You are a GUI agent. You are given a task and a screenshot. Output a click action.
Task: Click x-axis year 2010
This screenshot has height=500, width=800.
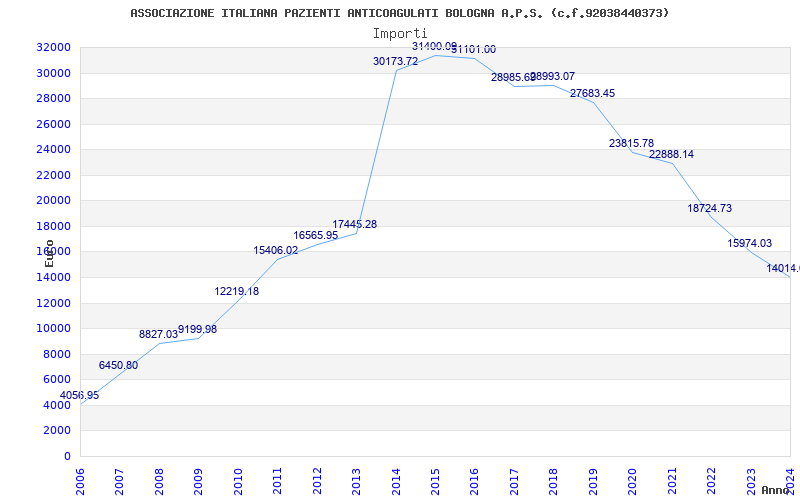(238, 480)
